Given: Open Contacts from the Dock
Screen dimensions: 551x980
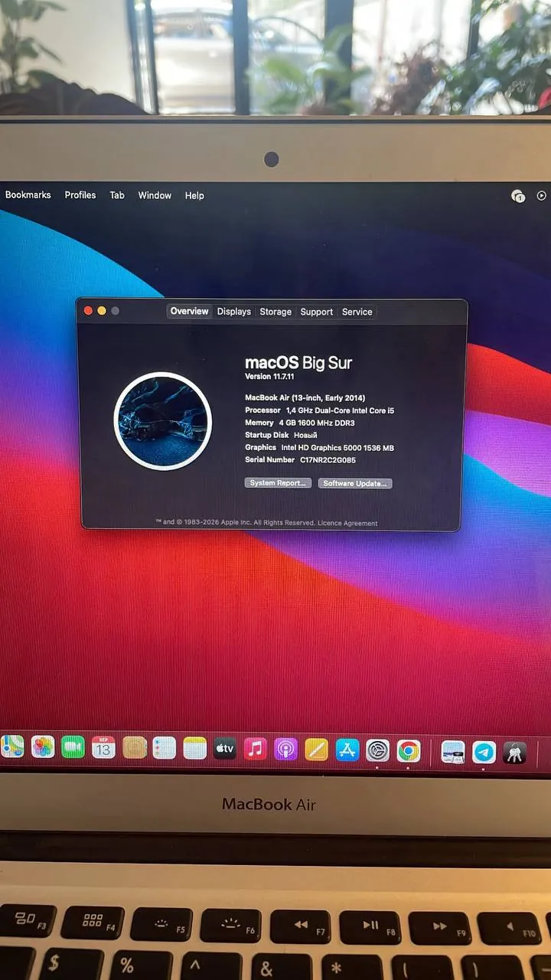Looking at the screenshot, I should (x=134, y=747).
